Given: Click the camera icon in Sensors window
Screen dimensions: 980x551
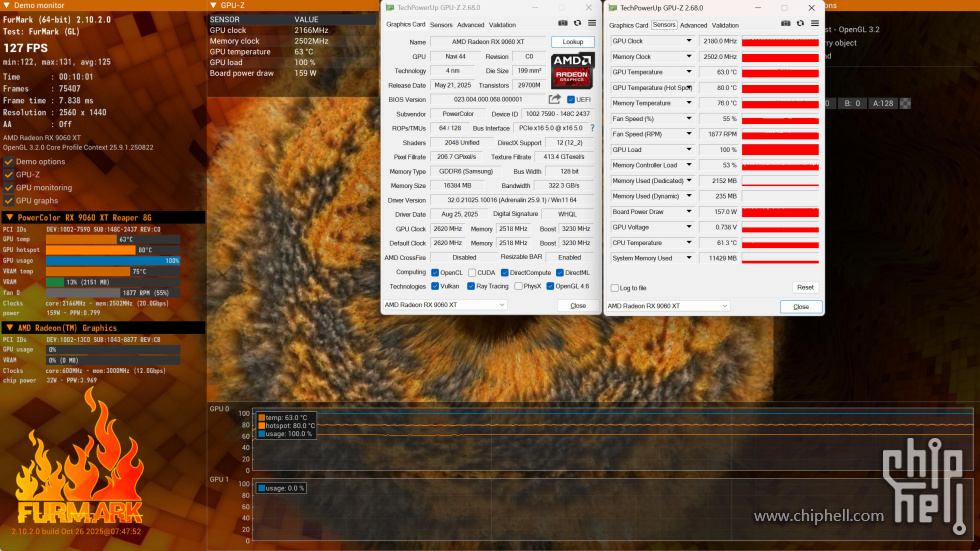Looking at the screenshot, I should [x=786, y=24].
